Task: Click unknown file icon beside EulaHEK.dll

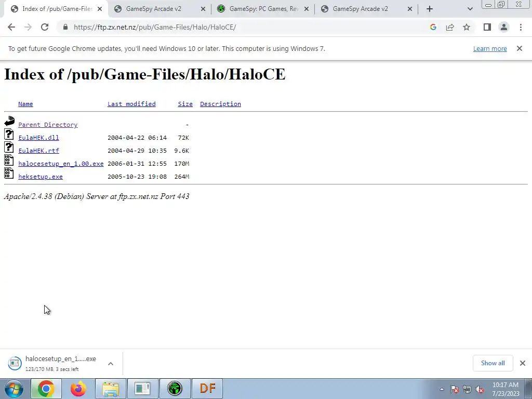Action: pyautogui.click(x=9, y=134)
